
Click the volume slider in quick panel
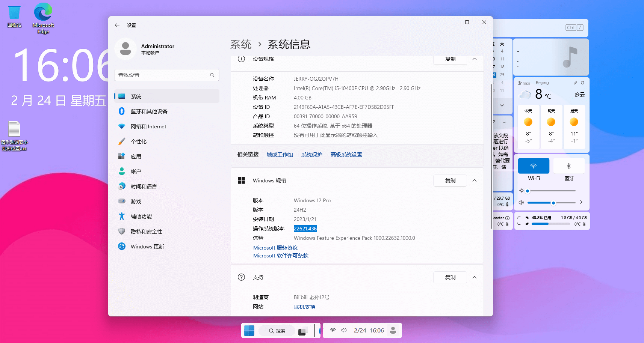point(551,203)
